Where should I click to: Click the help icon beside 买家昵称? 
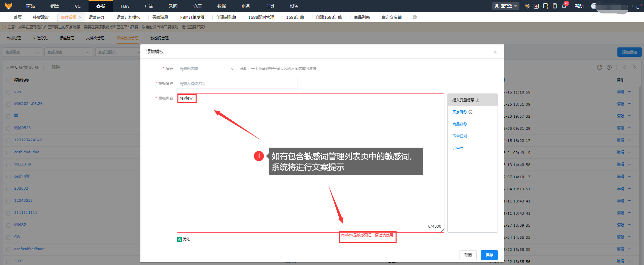(x=471, y=112)
